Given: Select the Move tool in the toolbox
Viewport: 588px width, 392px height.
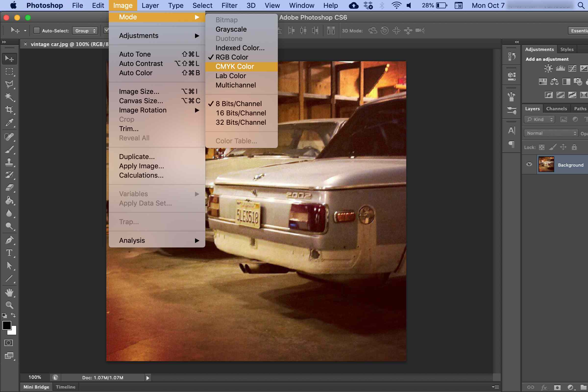Looking at the screenshot, I should (x=10, y=59).
